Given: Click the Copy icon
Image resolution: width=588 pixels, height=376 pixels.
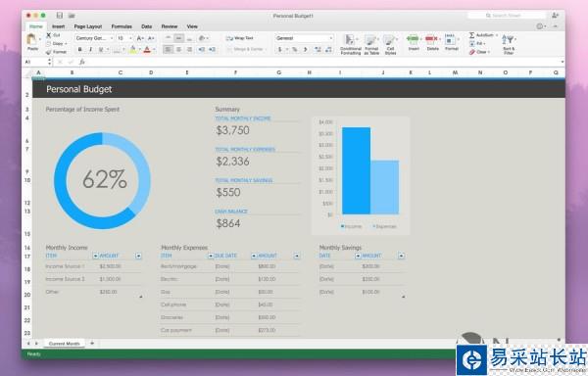Looking at the screenshot, I should tap(48, 43).
